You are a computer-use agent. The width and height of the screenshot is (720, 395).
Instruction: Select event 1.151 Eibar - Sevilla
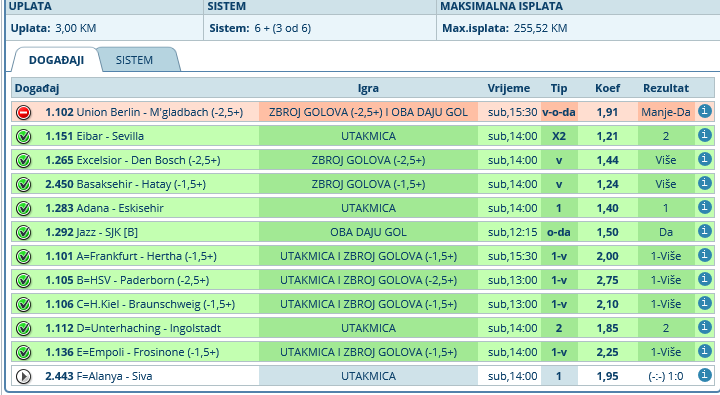point(95,136)
